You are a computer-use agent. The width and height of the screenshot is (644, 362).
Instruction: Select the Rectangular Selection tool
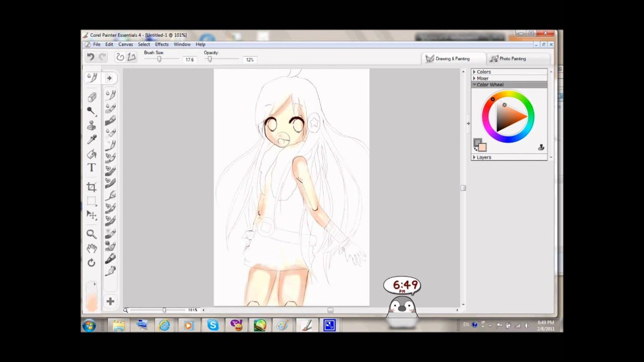click(92, 201)
